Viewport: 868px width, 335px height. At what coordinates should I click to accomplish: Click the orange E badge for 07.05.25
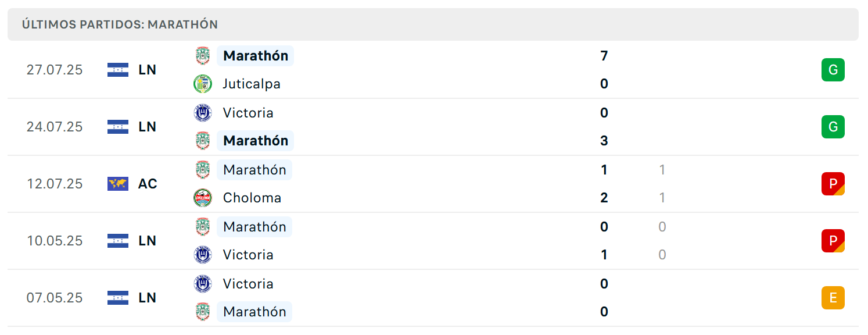pyautogui.click(x=833, y=298)
